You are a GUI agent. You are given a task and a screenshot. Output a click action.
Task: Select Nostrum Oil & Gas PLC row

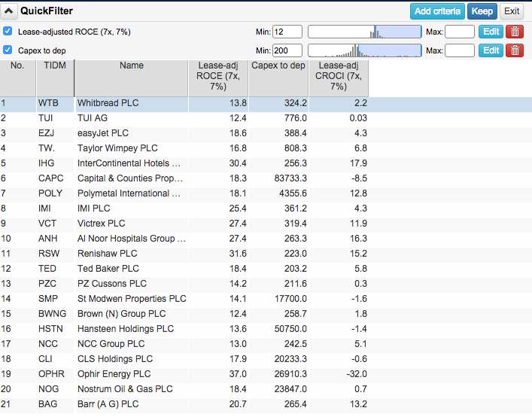(266, 389)
